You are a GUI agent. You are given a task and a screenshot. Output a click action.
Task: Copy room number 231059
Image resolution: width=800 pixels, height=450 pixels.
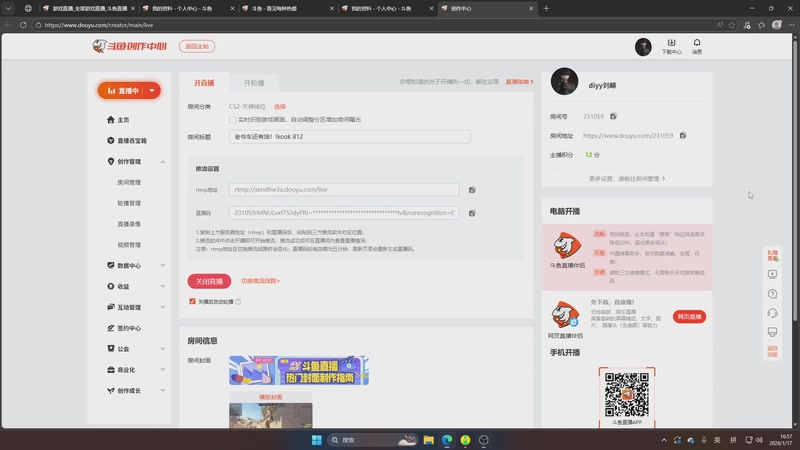pyautogui.click(x=613, y=116)
